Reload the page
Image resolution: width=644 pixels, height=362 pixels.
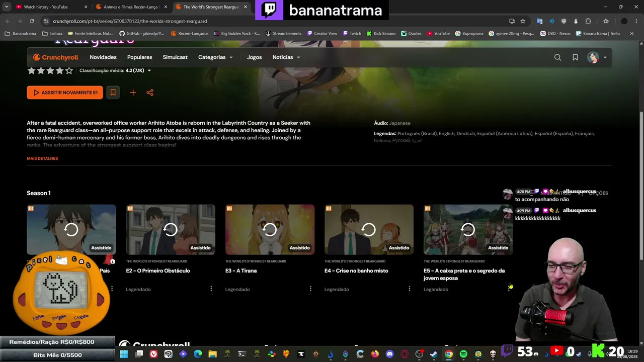coord(32,21)
